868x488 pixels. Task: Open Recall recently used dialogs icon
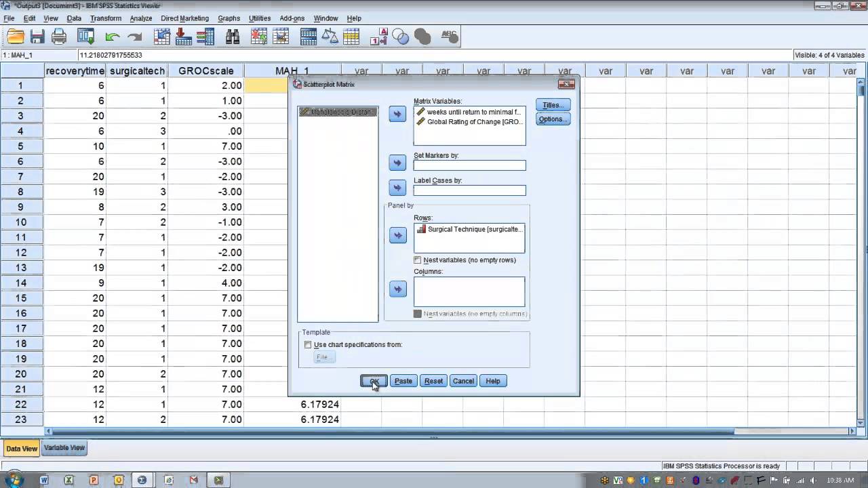click(86, 37)
